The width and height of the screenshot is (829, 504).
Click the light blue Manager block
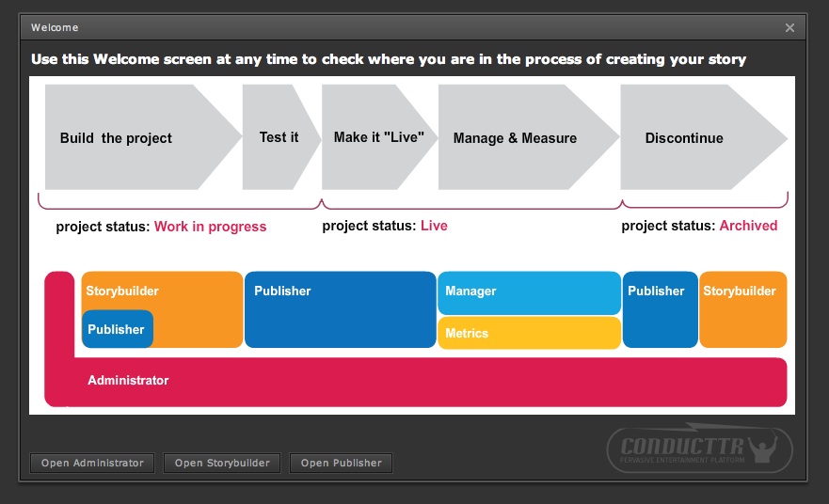click(529, 292)
